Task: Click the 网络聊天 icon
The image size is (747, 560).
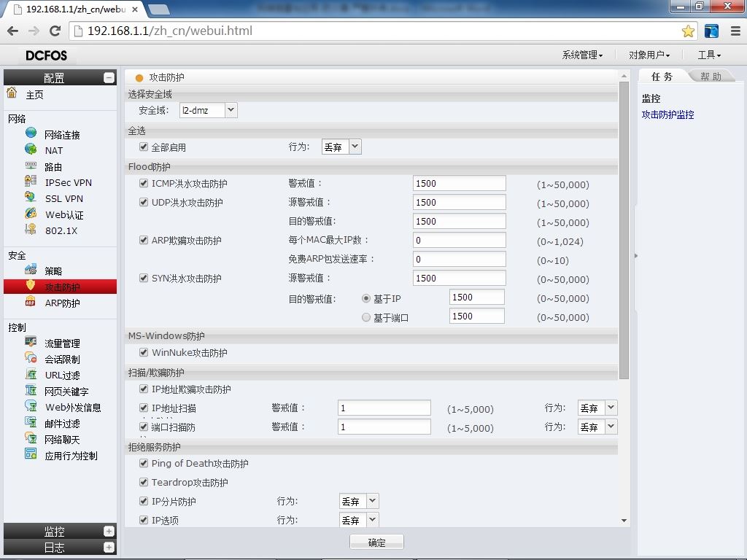Action: [x=31, y=438]
